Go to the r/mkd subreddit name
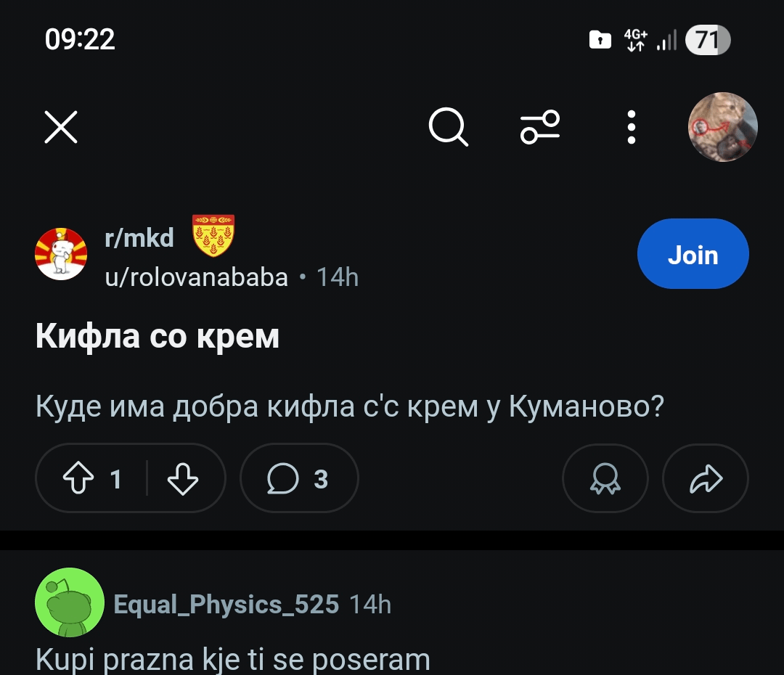The image size is (784, 675). click(x=139, y=238)
